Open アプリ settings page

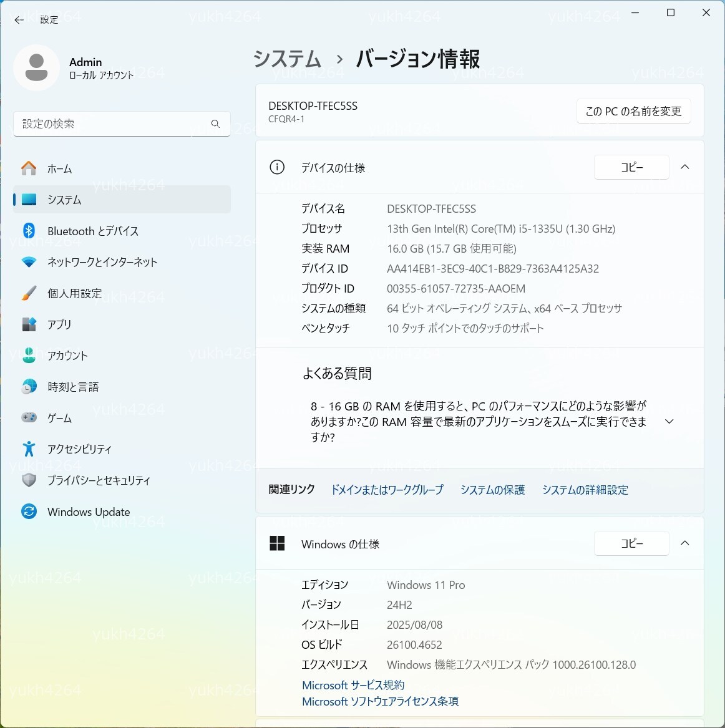pyautogui.click(x=122, y=324)
